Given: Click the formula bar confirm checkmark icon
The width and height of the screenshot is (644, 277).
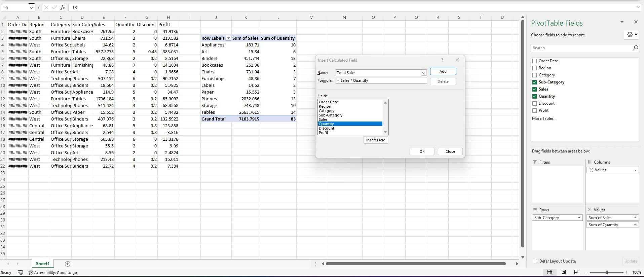Looking at the screenshot, I should (54, 7).
